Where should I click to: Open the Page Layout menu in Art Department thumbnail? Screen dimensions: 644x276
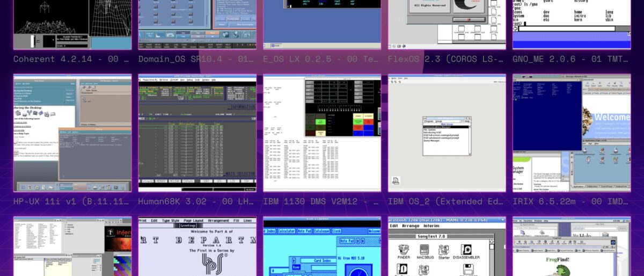(194, 221)
